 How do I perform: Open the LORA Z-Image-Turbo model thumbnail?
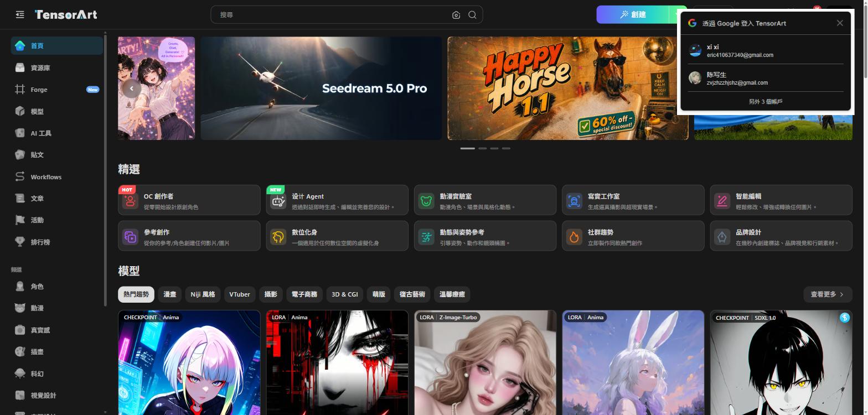point(485,362)
